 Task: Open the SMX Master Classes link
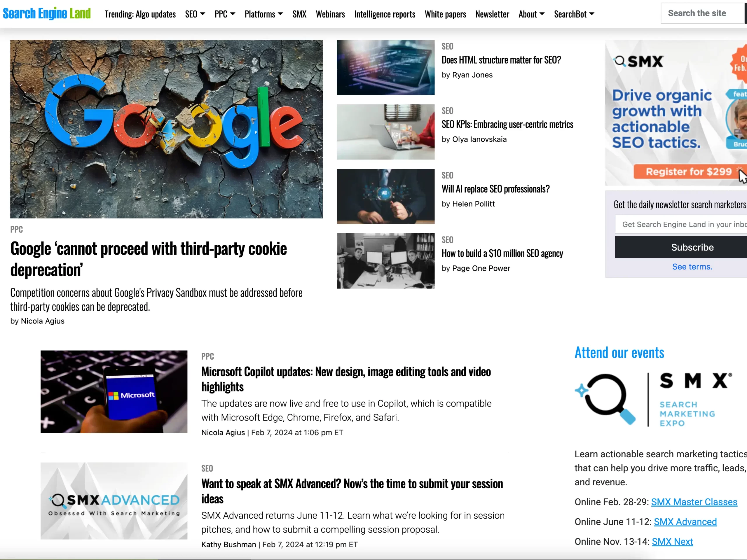[694, 502]
